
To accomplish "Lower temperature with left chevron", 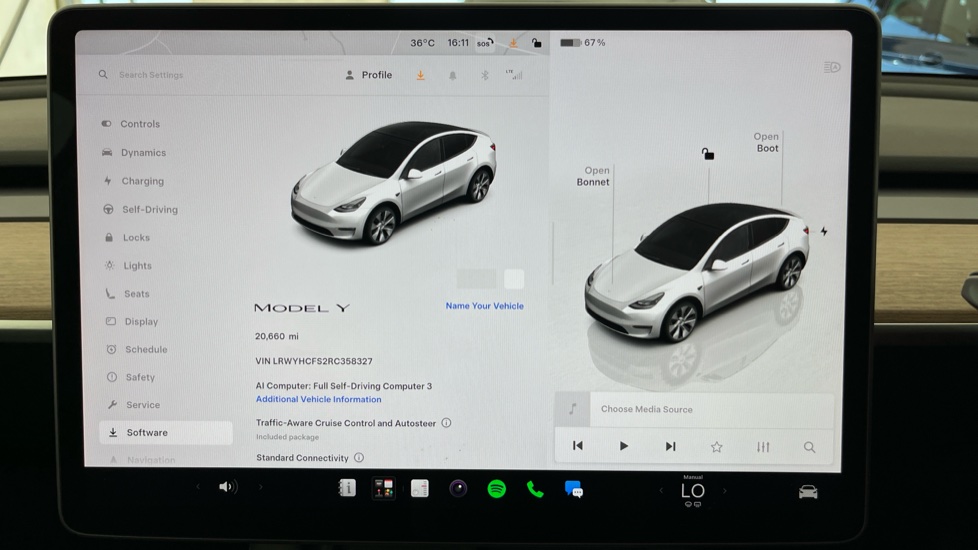I will tap(661, 491).
